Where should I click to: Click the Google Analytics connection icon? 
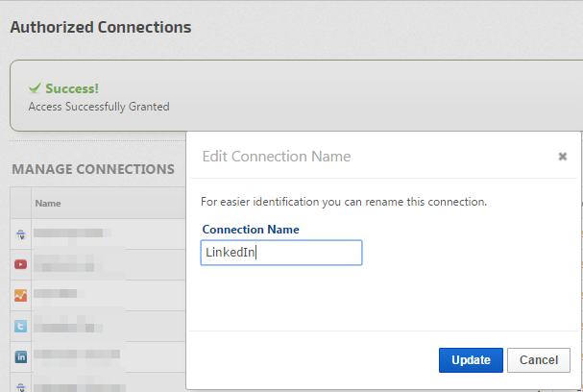[x=20, y=295]
